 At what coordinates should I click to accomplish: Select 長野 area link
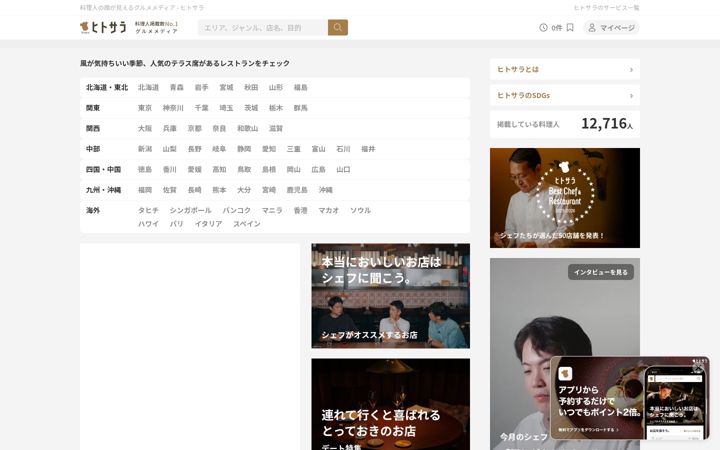click(194, 149)
